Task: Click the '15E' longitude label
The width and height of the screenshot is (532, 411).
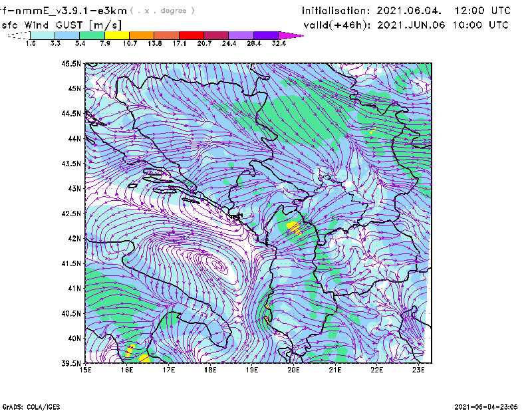Action: [85, 370]
